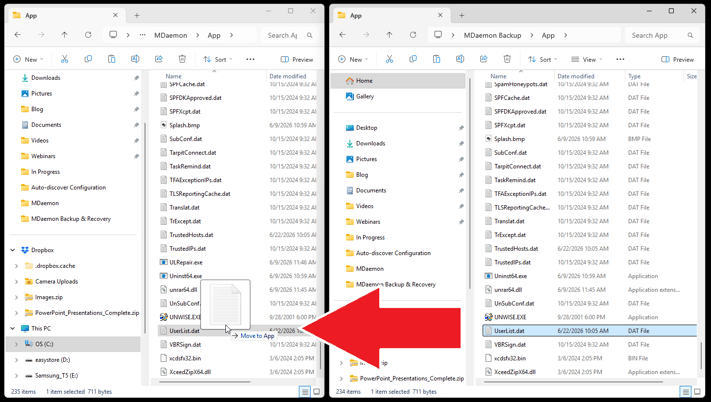Refresh the left MDaemon App window
711x402 pixels.
88,35
